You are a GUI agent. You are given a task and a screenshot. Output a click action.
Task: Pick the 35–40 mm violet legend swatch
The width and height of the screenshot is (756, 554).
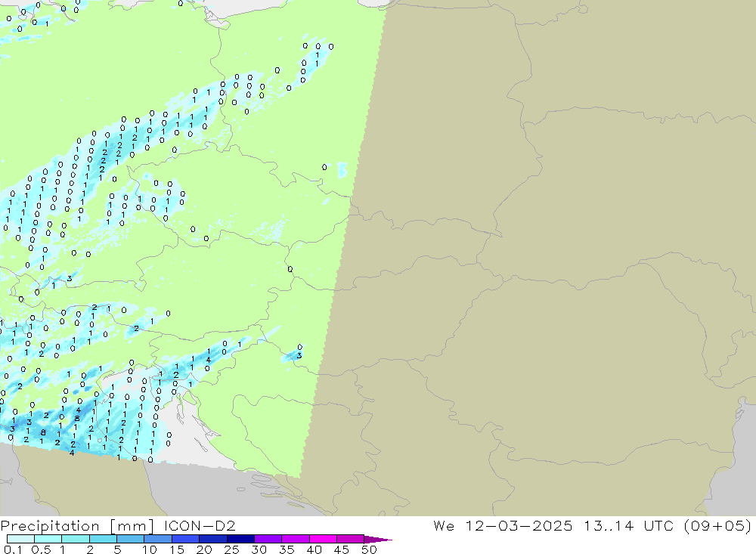click(x=296, y=539)
